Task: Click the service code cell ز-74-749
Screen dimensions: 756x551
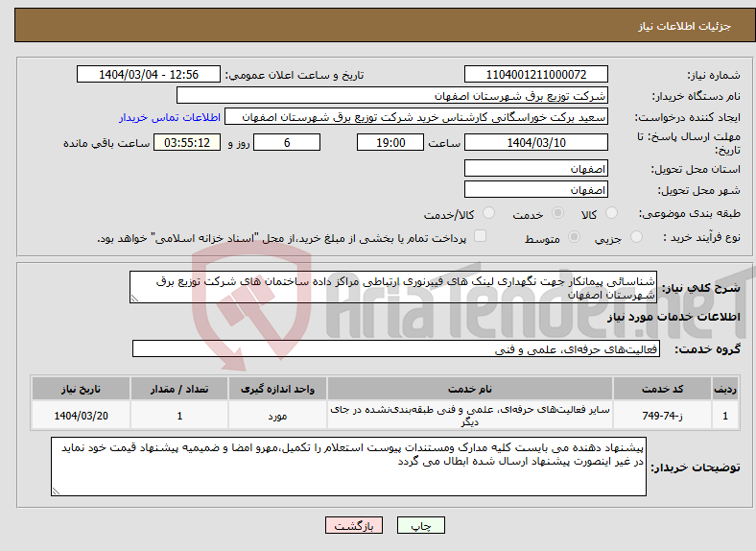Action: (663, 416)
